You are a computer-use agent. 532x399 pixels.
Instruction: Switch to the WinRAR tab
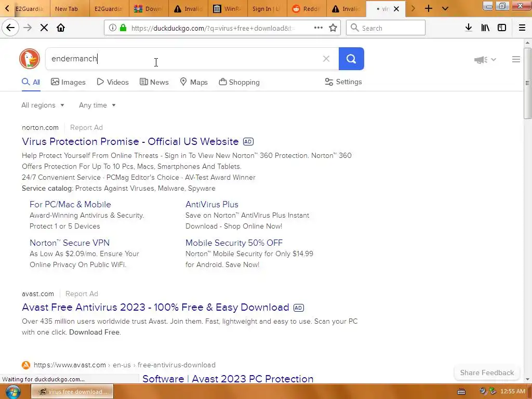pyautogui.click(x=228, y=8)
